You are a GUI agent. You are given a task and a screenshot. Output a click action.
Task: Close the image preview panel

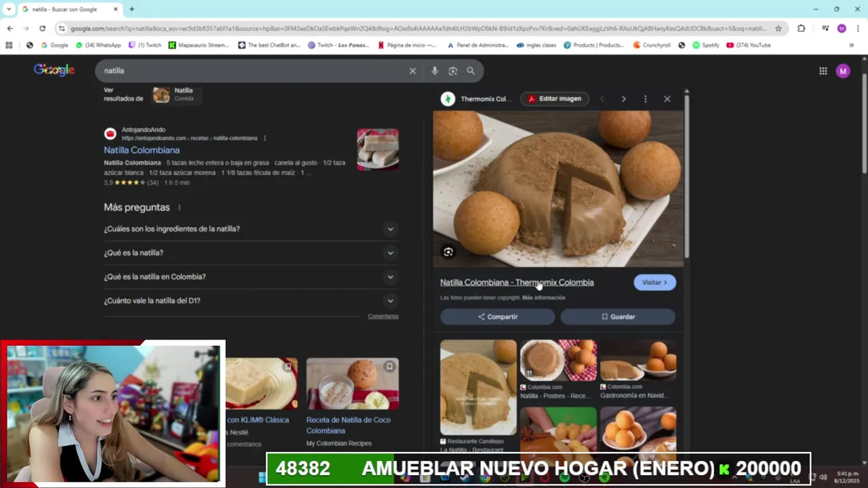pyautogui.click(x=667, y=99)
